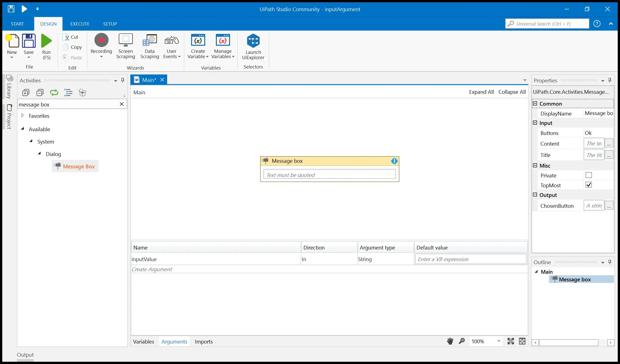Open the zoom percentage 100% dropdown

[x=499, y=341]
